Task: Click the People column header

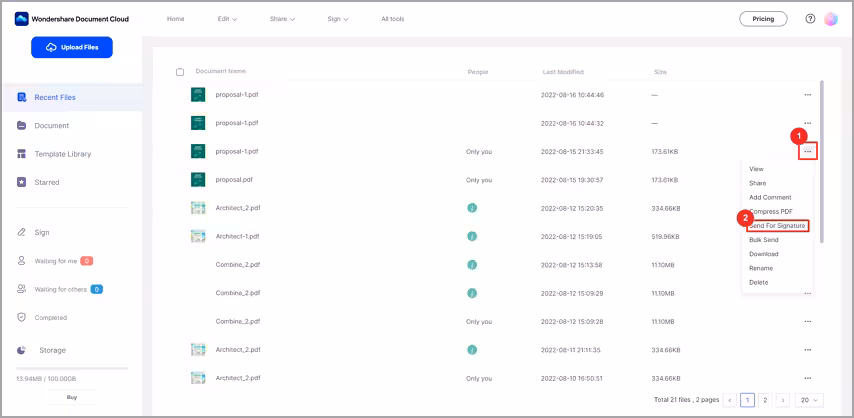Action: [478, 72]
